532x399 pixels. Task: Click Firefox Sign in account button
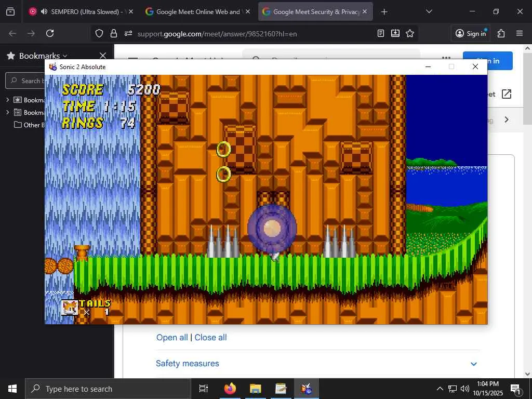(471, 33)
